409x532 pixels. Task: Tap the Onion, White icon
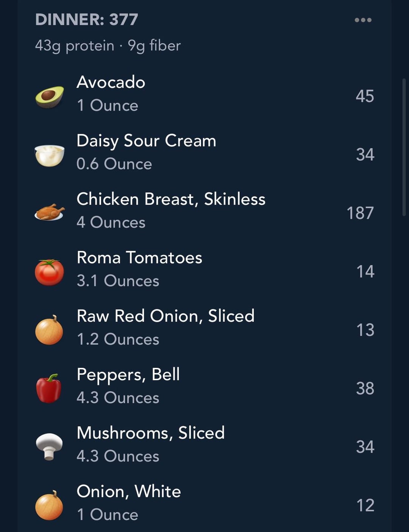pyautogui.click(x=49, y=506)
